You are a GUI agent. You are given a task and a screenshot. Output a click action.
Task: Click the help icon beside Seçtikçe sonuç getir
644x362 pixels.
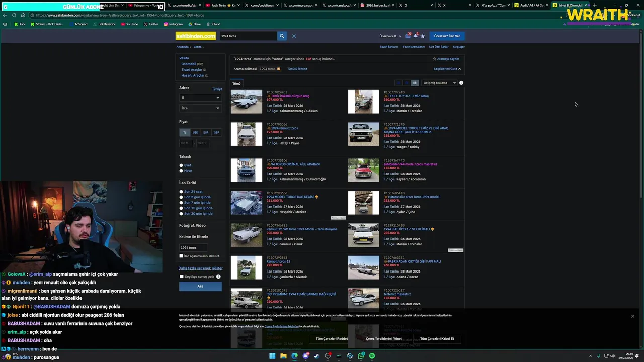pos(218,277)
